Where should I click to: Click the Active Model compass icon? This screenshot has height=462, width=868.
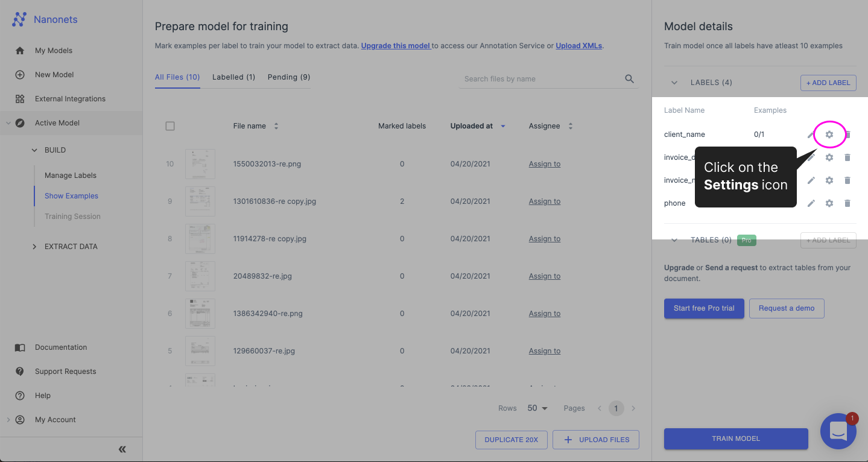point(20,123)
